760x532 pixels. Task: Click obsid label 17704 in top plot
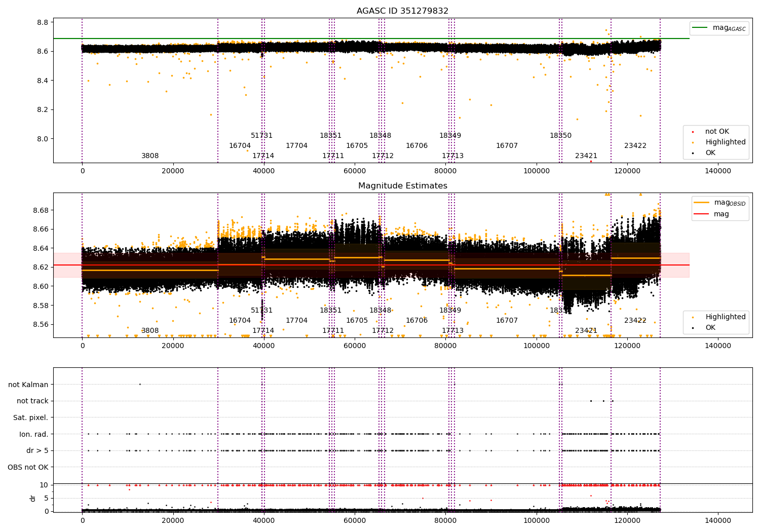coord(296,146)
